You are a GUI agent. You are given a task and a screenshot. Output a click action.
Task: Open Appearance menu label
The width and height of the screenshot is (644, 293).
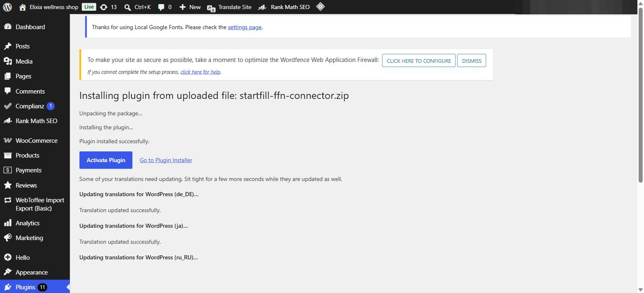[32, 272]
